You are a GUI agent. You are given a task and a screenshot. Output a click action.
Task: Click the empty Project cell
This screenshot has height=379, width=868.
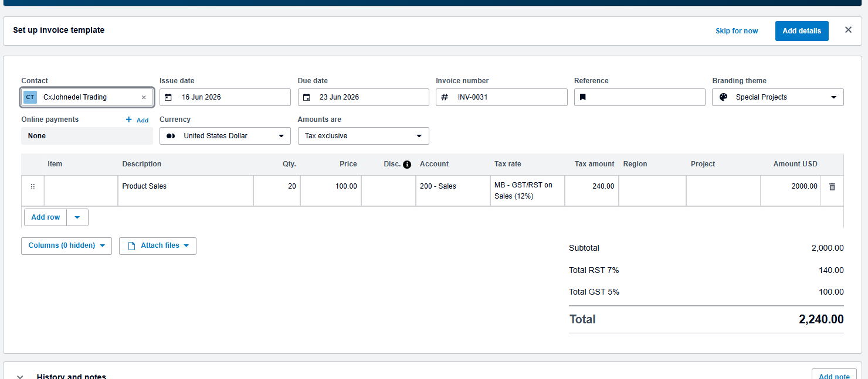pos(723,191)
